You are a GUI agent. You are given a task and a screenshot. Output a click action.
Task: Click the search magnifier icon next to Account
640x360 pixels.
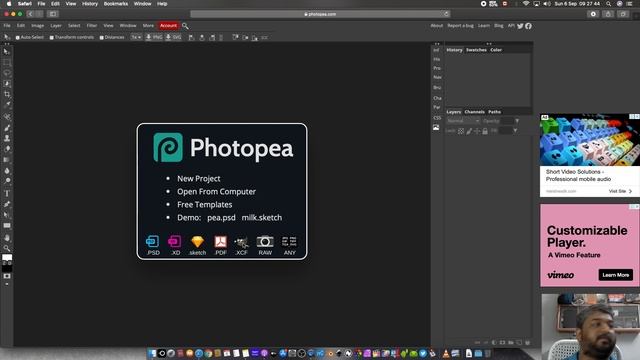tap(185, 26)
